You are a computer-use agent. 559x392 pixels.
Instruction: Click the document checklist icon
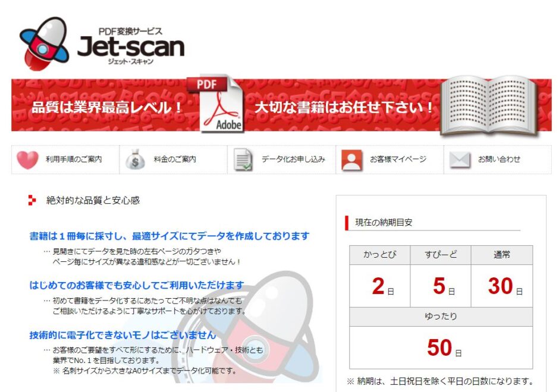coord(243,160)
